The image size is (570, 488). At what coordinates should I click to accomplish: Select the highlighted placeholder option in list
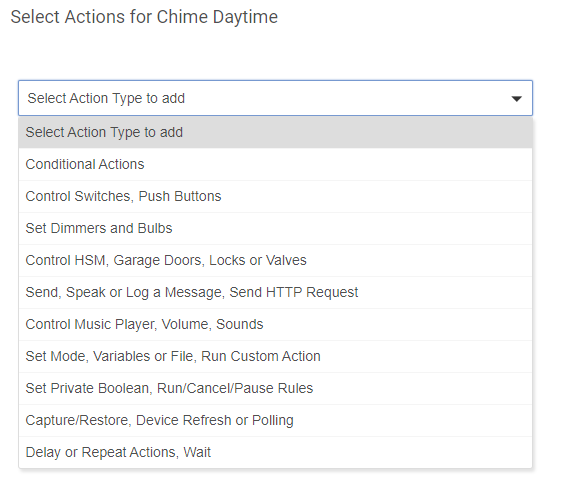pos(275,132)
